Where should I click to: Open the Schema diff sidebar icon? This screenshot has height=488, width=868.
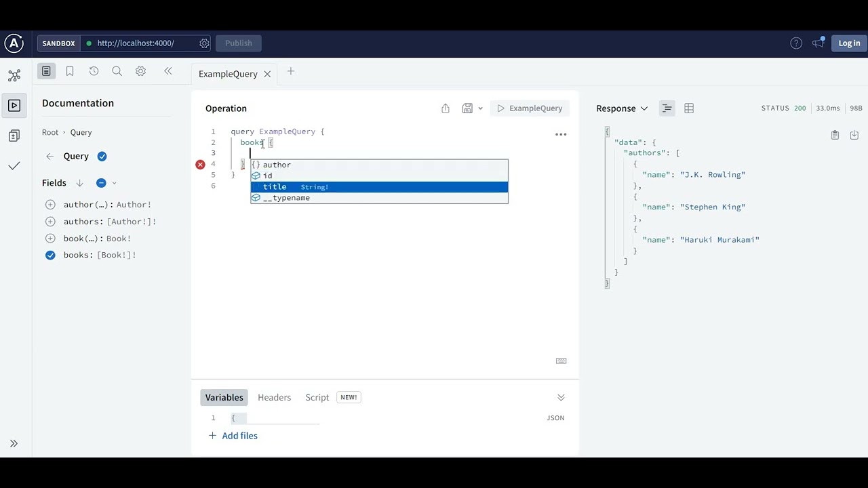coord(14,136)
